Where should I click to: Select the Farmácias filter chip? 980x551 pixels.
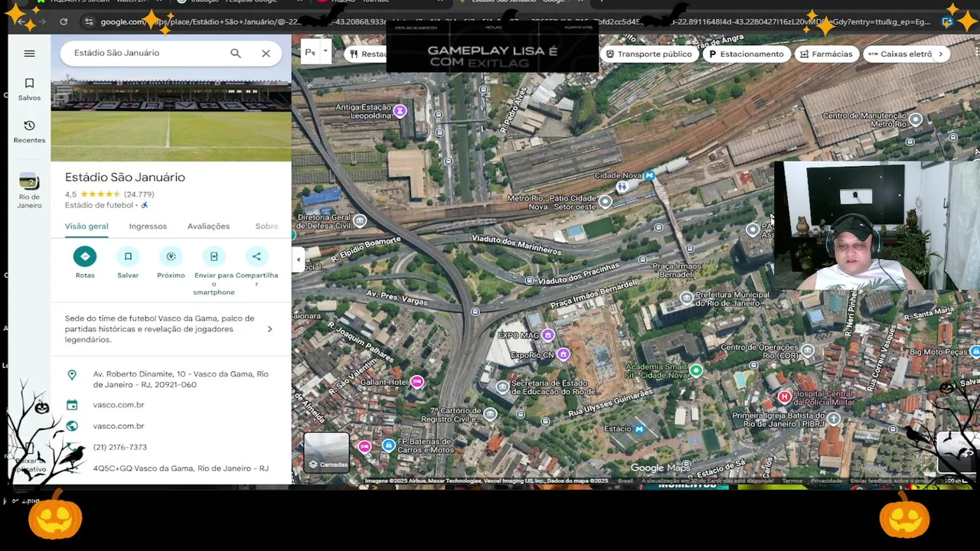click(826, 54)
